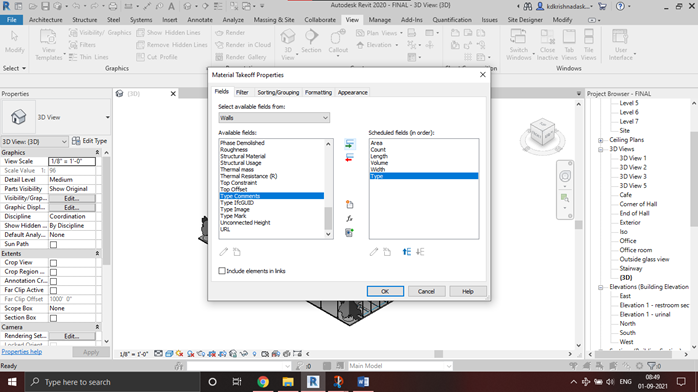This screenshot has width=698, height=392.
Task: Click the fx Add calculated parameter icon
Action: tap(349, 218)
